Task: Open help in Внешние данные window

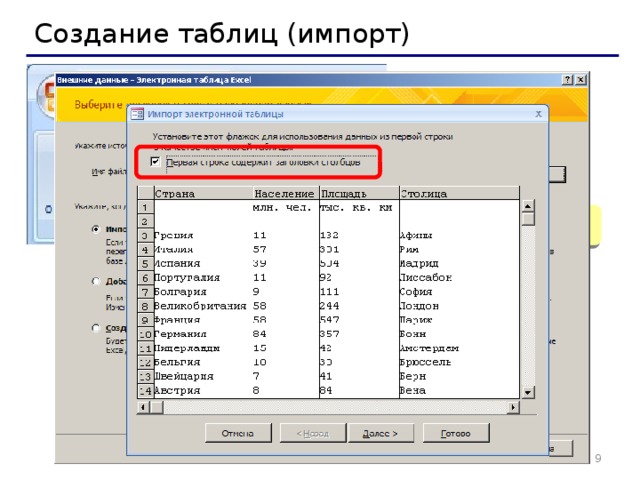Action: click(568, 80)
